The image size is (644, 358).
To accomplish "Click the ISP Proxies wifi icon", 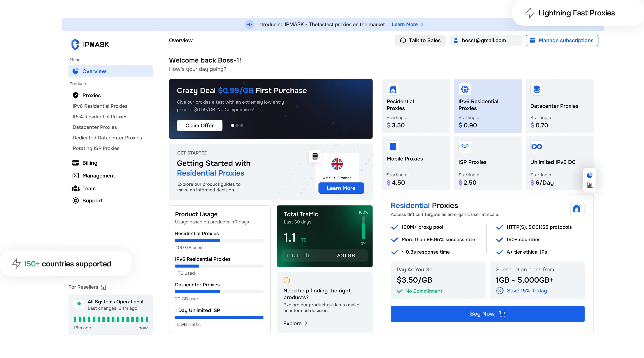I will tap(465, 147).
